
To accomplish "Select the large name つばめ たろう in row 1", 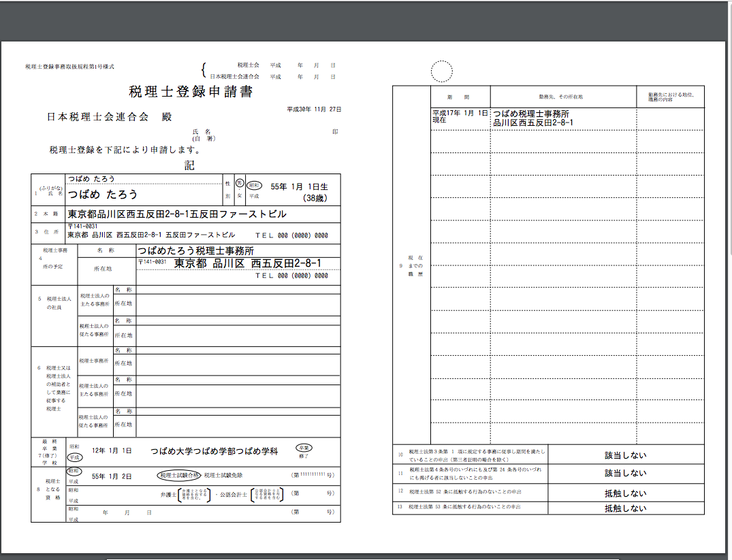I will point(102,194).
